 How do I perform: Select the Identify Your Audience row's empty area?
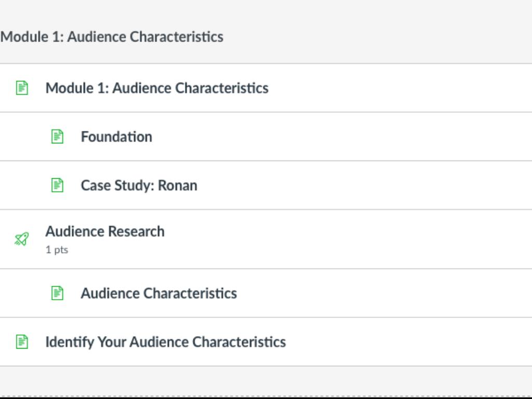pyautogui.click(x=416, y=342)
